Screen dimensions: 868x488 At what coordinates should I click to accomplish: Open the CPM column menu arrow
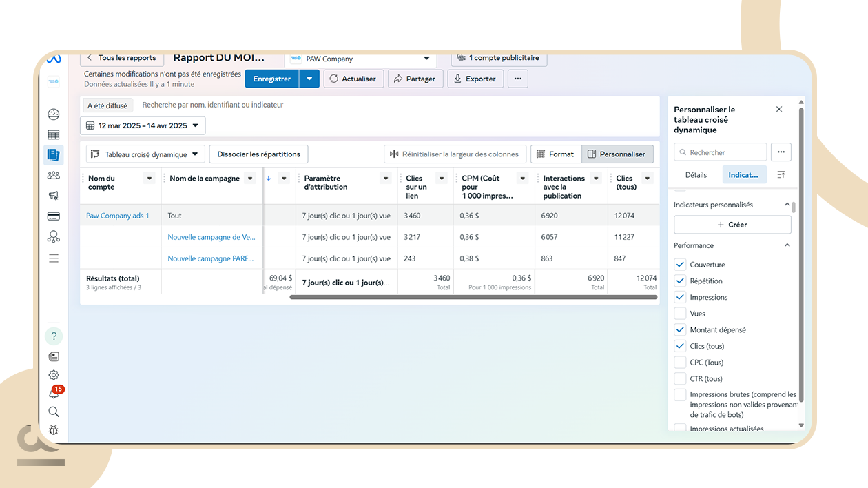[x=523, y=179]
